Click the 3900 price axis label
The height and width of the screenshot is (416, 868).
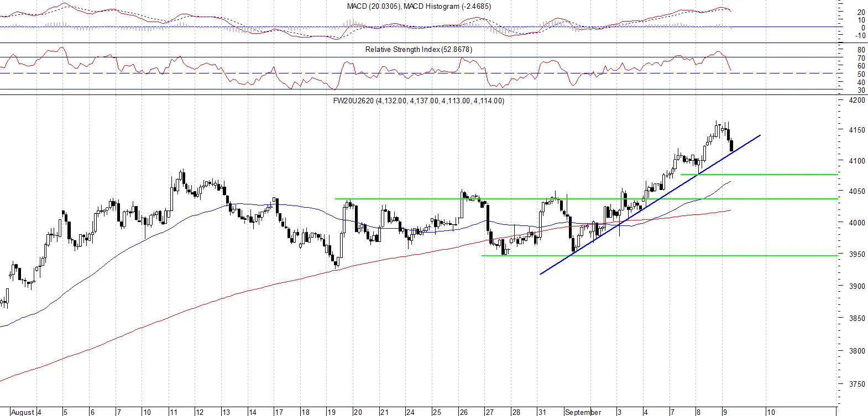tap(857, 286)
